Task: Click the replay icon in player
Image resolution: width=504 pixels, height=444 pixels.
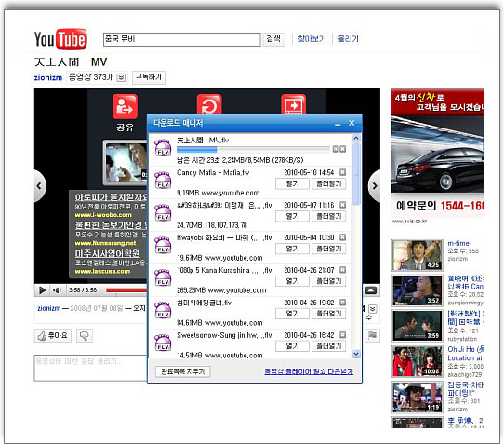Action: pos(209,104)
